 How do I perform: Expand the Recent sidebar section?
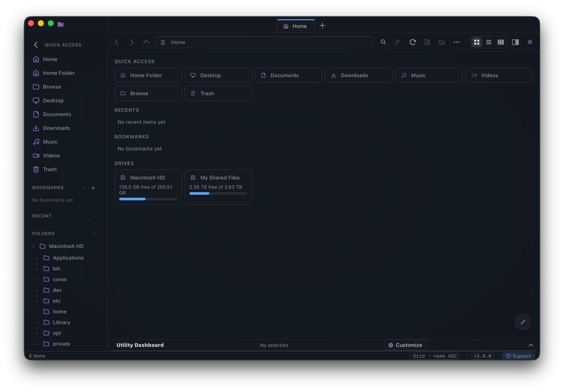coord(95,216)
